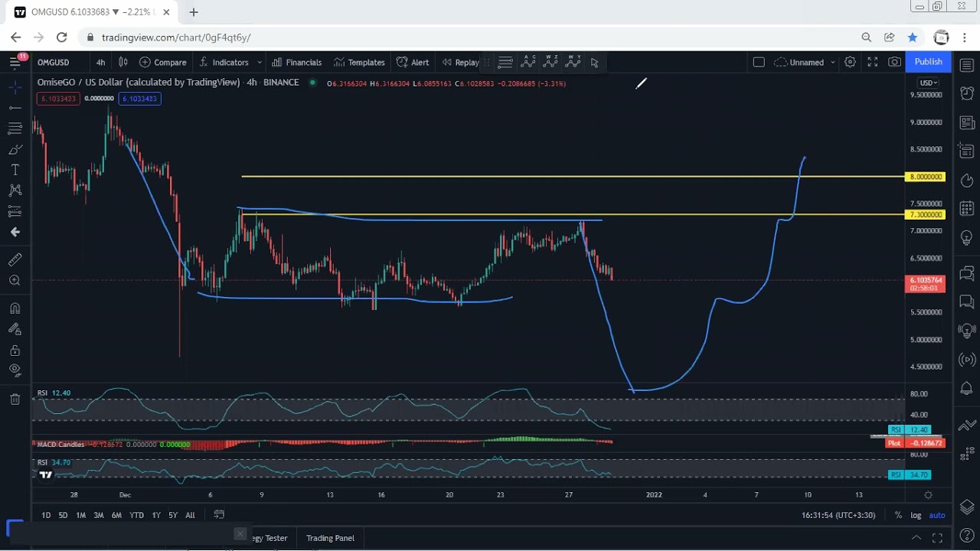Screen dimensions: 980x551
Task: Open the Indicators dialog
Action: 224,62
